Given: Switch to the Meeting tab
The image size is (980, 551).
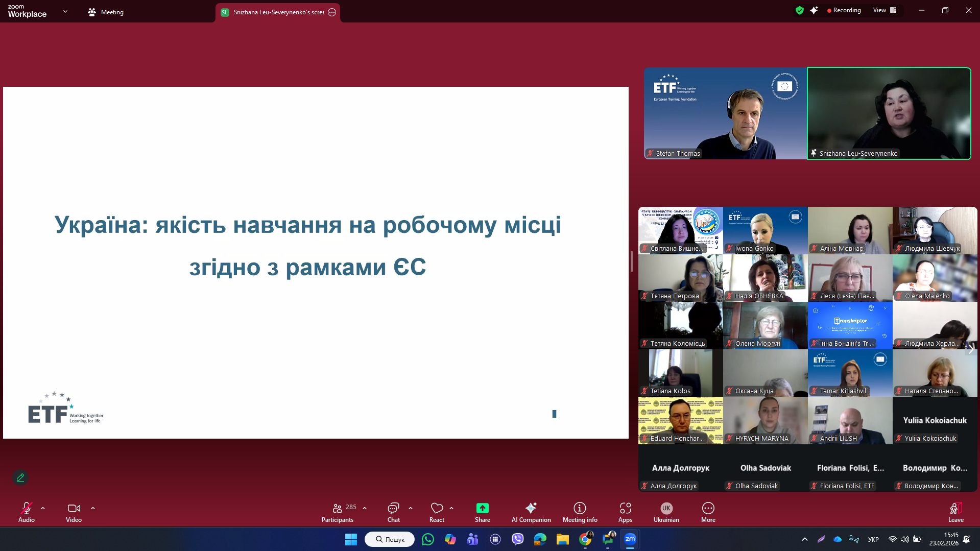Looking at the screenshot, I should (106, 12).
